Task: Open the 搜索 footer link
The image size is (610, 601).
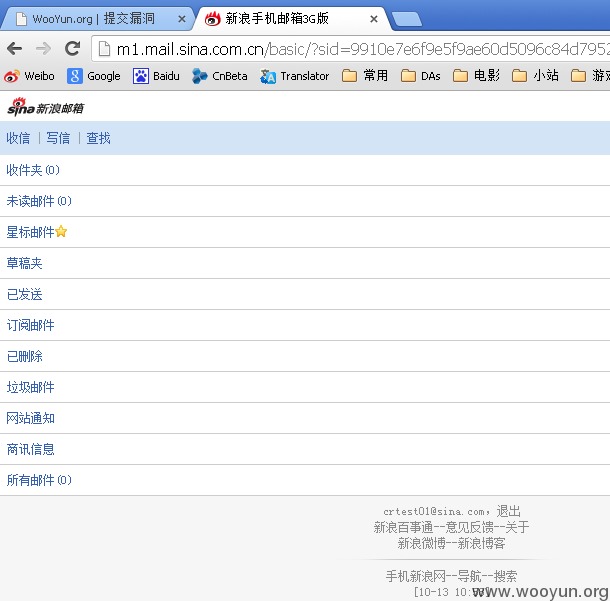Action: click(x=505, y=576)
